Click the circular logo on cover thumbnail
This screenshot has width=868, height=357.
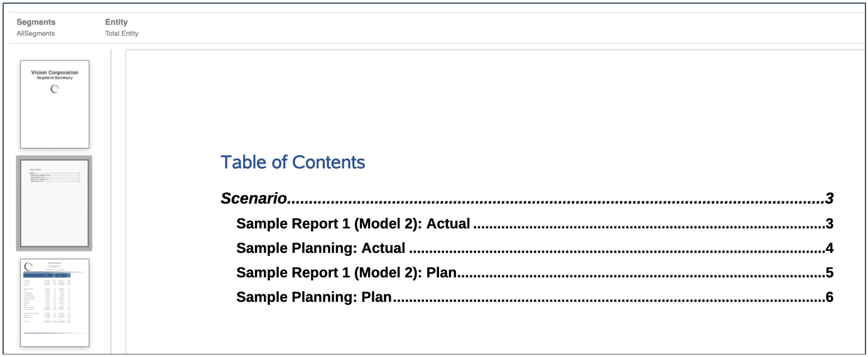(x=55, y=89)
